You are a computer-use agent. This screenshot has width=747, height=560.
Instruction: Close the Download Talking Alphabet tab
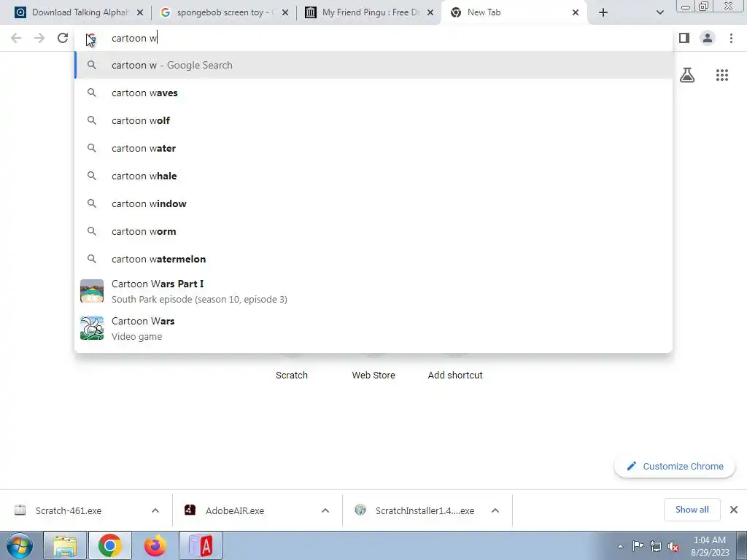click(139, 12)
